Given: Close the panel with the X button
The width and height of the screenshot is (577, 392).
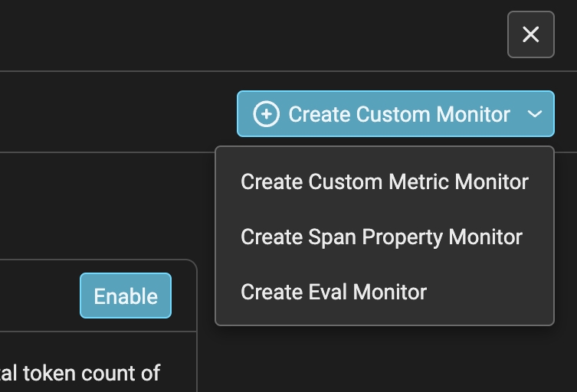Looking at the screenshot, I should point(530,34).
